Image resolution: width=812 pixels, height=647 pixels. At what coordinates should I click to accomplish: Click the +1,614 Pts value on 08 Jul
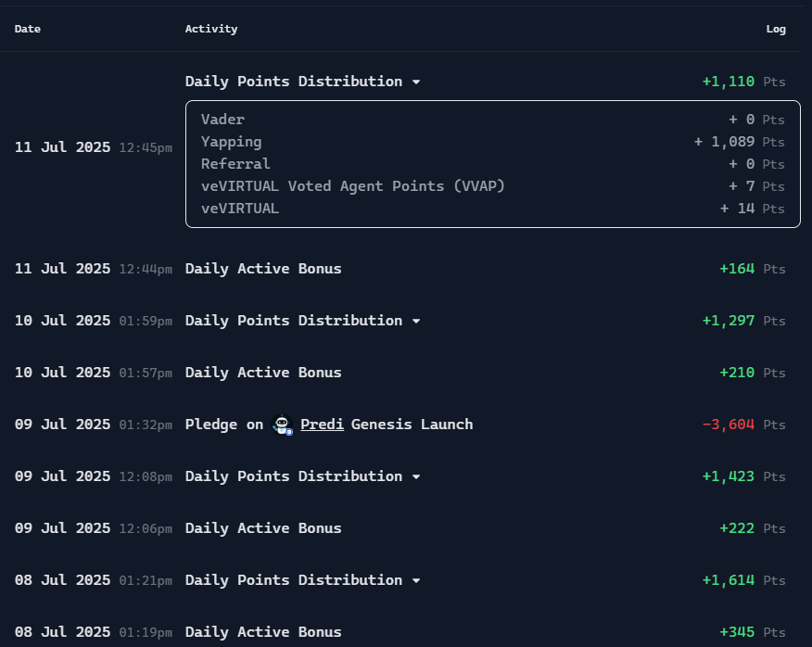click(728, 580)
